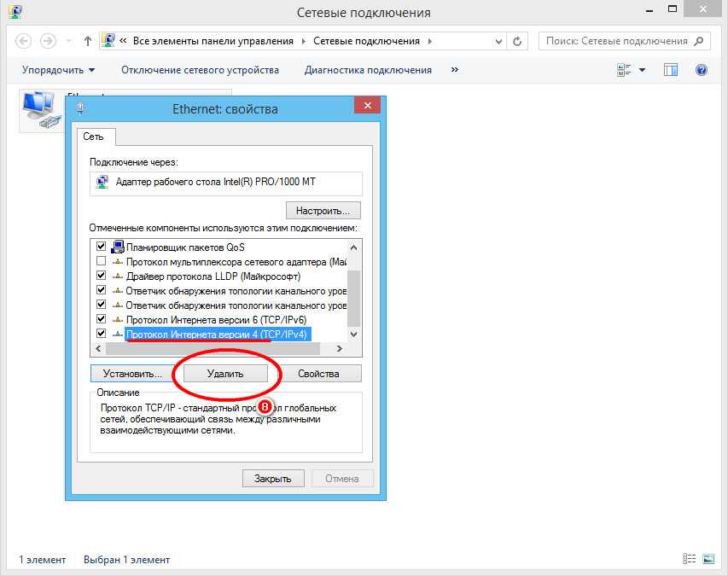Toggle the preview pane icon
Viewport: 728px width, 576px height.
point(671,70)
